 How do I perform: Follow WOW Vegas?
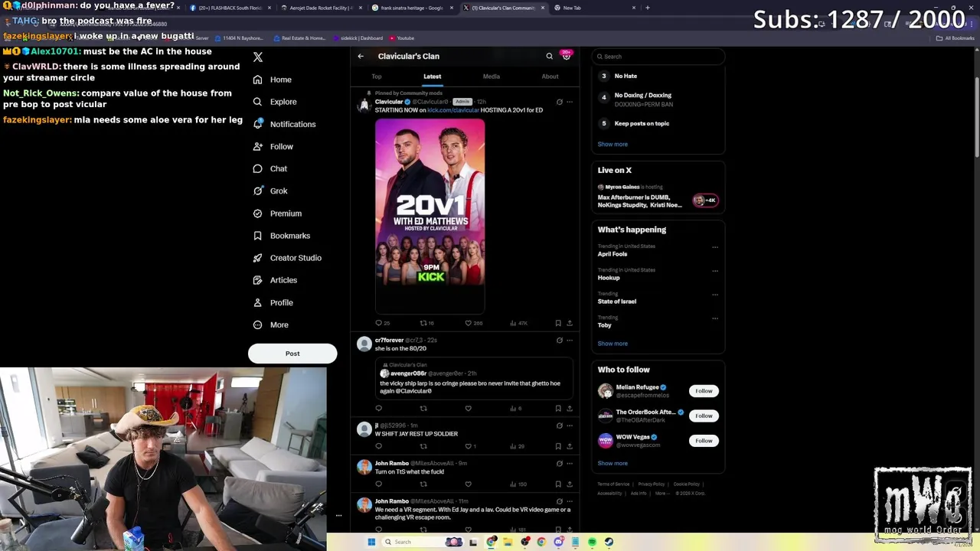(704, 441)
